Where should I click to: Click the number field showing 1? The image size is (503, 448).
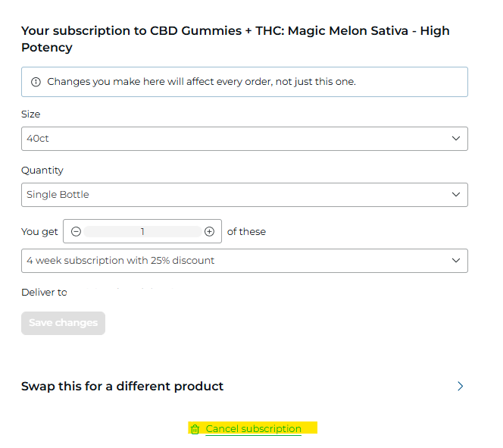pyautogui.click(x=142, y=232)
